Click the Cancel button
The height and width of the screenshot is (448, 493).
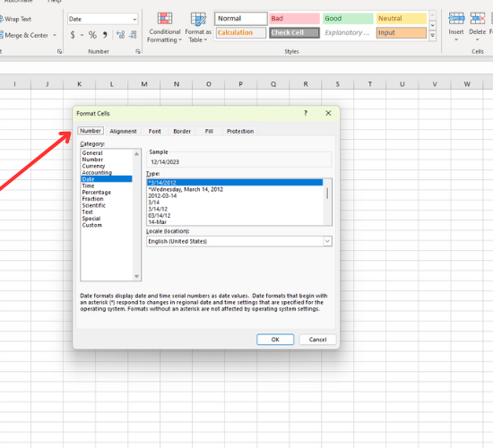click(317, 340)
